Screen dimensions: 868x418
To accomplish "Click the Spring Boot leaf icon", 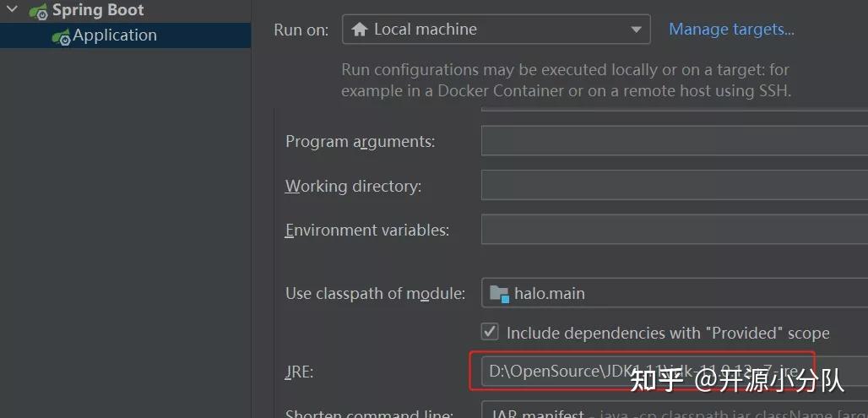I will click(x=39, y=10).
